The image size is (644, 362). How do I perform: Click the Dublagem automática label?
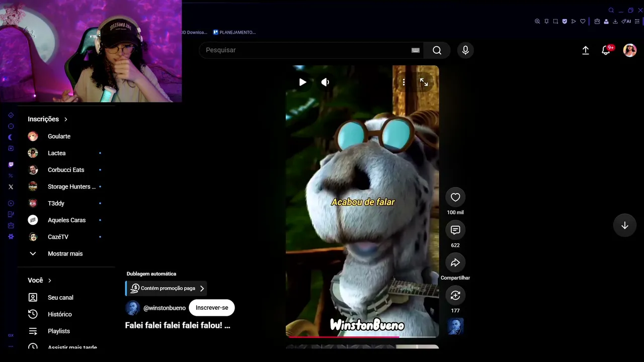point(151,274)
